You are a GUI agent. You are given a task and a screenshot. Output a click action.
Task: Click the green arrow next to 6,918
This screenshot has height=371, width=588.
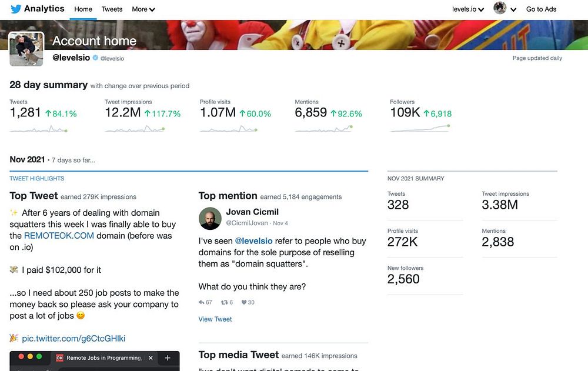[426, 113]
